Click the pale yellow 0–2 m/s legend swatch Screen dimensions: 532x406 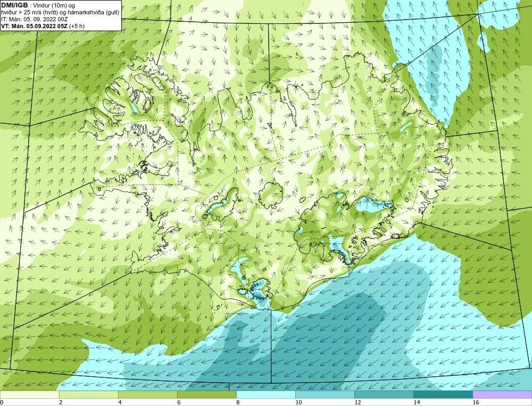pyautogui.click(x=29, y=394)
